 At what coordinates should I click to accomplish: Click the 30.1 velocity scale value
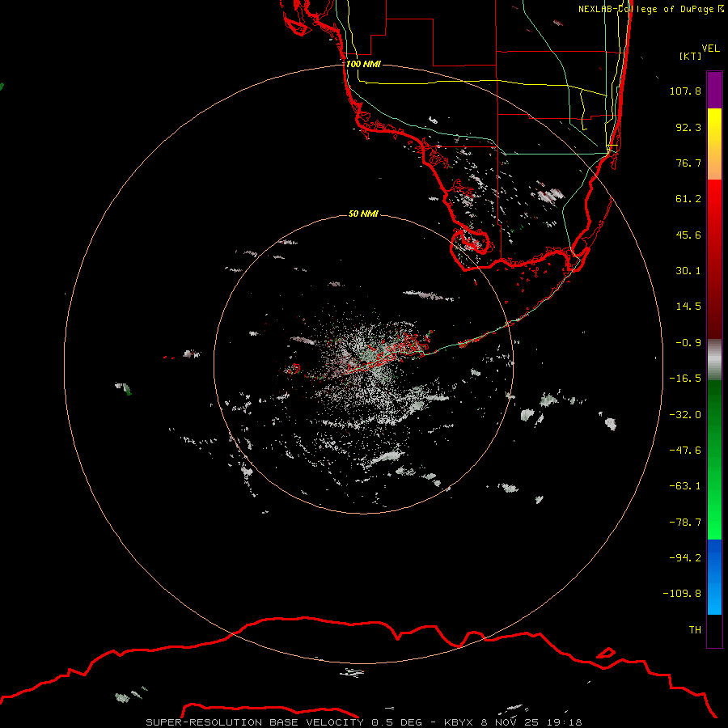688,271
